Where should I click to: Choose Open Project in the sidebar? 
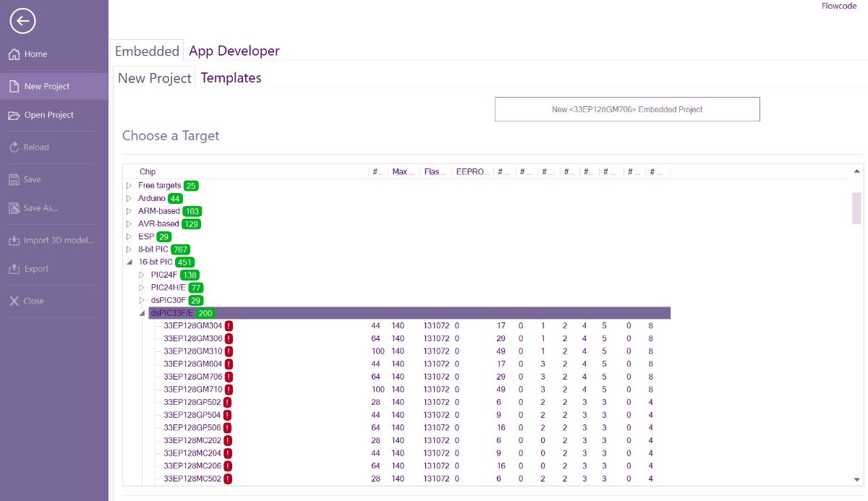tap(54, 115)
